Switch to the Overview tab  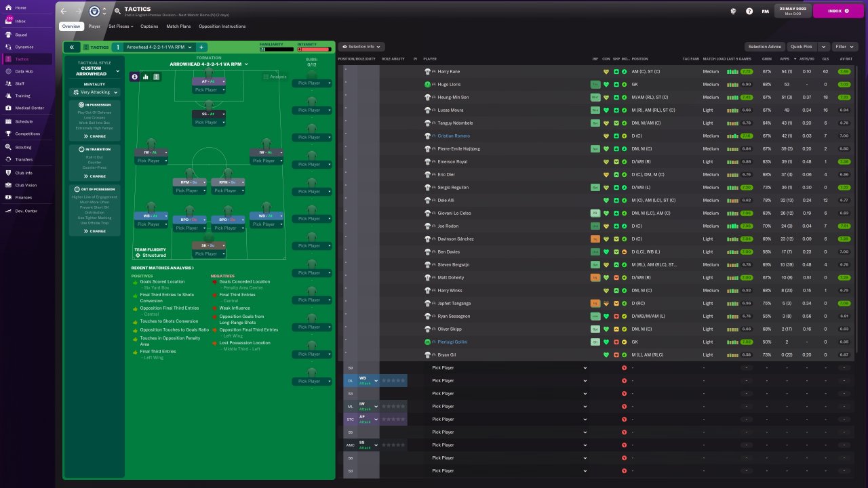click(71, 26)
